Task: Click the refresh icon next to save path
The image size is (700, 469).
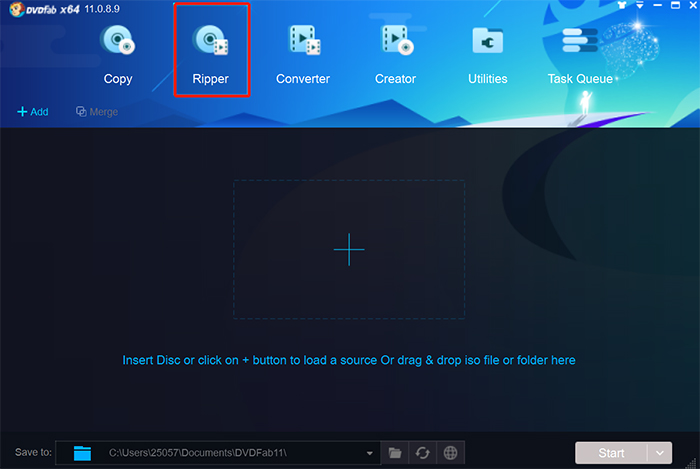Action: tap(422, 453)
